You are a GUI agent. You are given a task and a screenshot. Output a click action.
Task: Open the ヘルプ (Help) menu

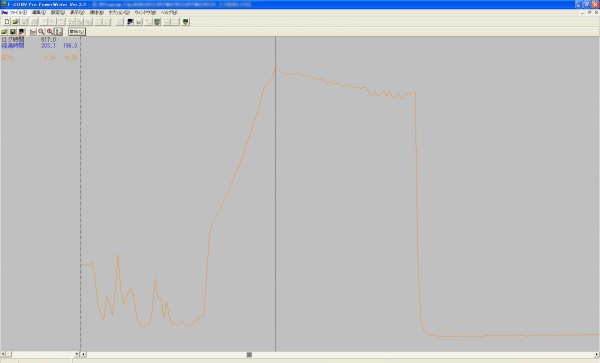click(169, 13)
